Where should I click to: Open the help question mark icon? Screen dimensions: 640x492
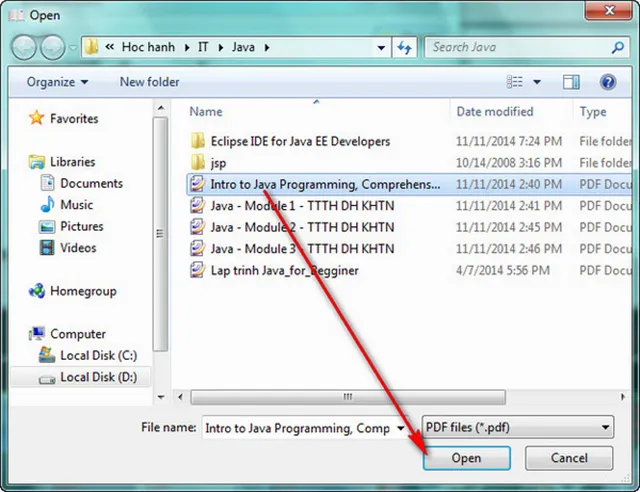coord(607,82)
